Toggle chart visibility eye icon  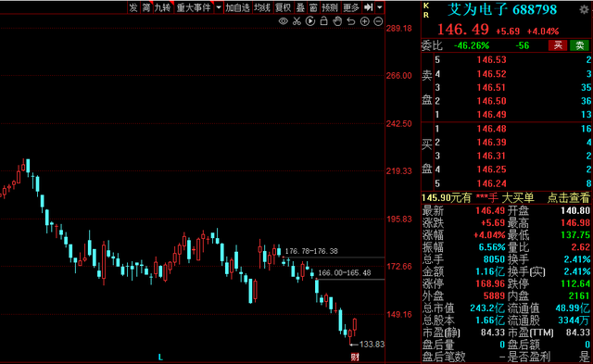(x=283, y=21)
